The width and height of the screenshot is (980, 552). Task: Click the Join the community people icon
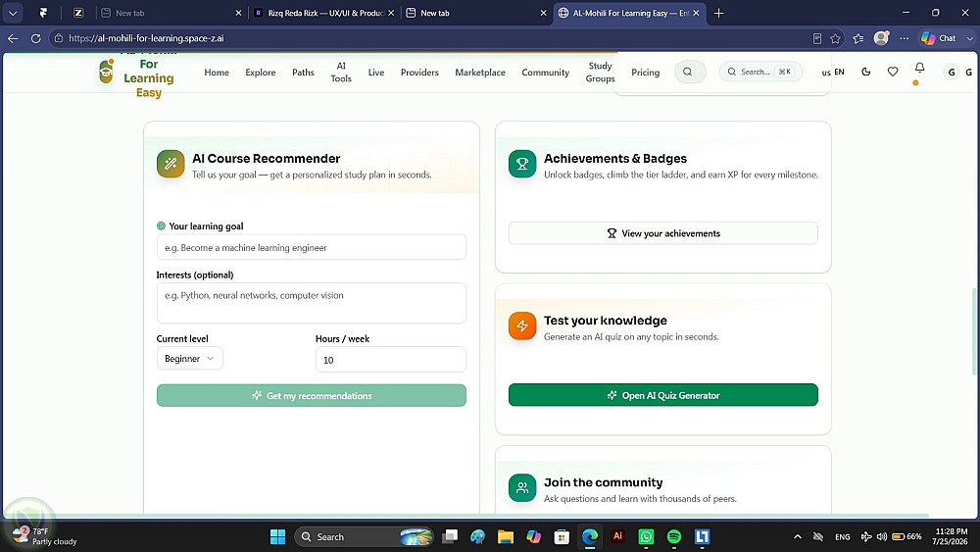point(522,487)
